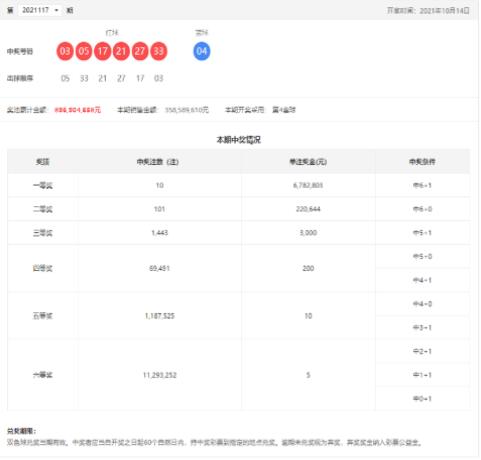Click 21 in the ball draw order row
481x460 pixels.
tap(102, 79)
